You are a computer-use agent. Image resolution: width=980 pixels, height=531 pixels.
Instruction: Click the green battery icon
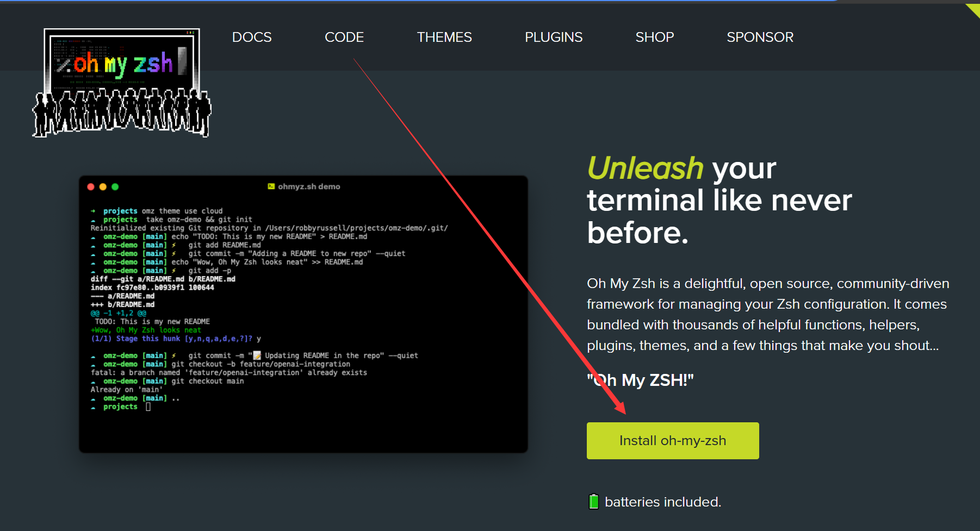(x=594, y=501)
